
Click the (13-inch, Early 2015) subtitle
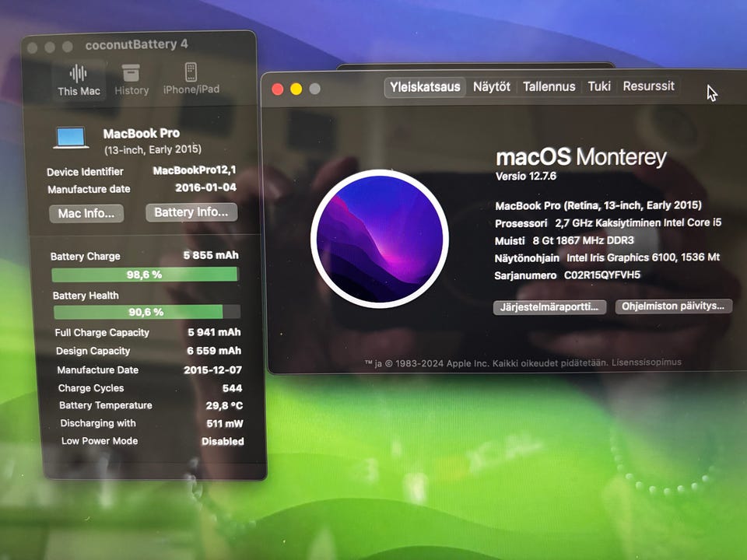click(153, 149)
